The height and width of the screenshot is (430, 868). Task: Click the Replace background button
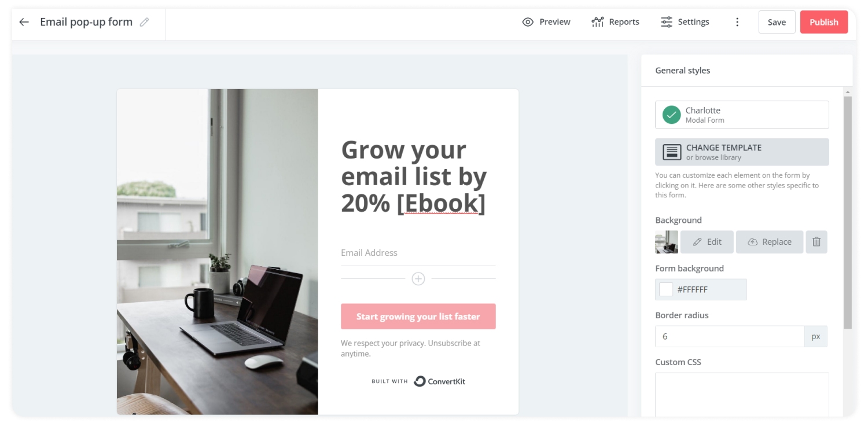coord(770,242)
